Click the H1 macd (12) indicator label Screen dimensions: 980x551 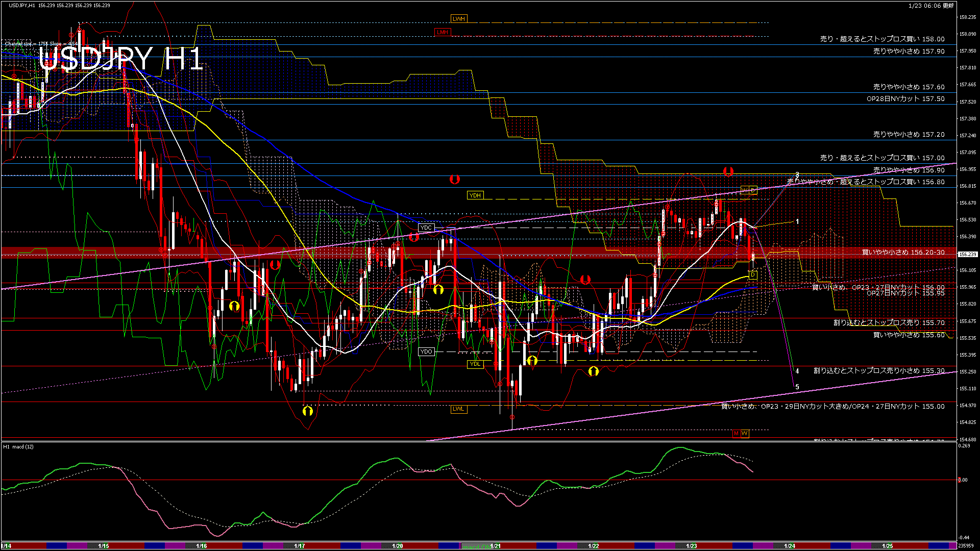click(x=18, y=446)
